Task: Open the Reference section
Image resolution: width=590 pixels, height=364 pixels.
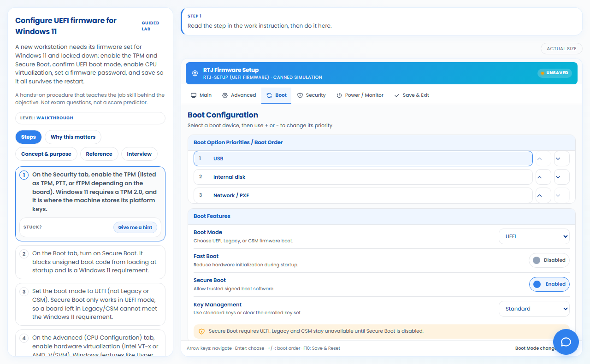Action: coord(99,154)
